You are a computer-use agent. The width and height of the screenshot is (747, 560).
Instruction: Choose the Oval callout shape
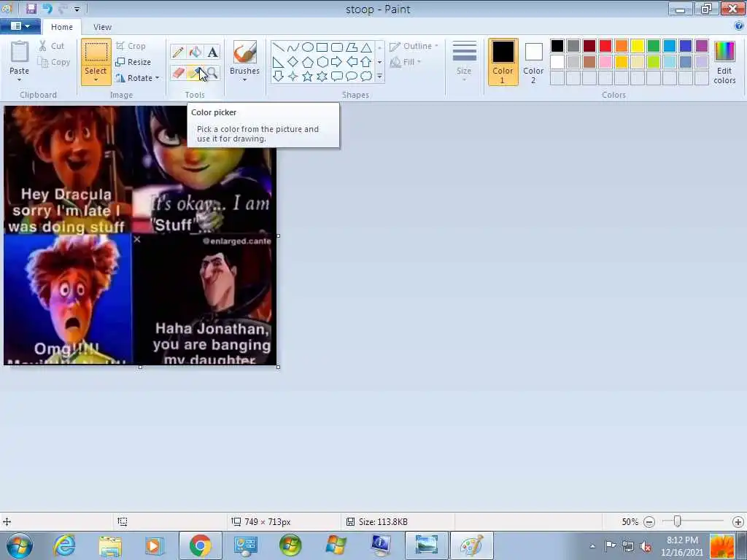point(352,76)
